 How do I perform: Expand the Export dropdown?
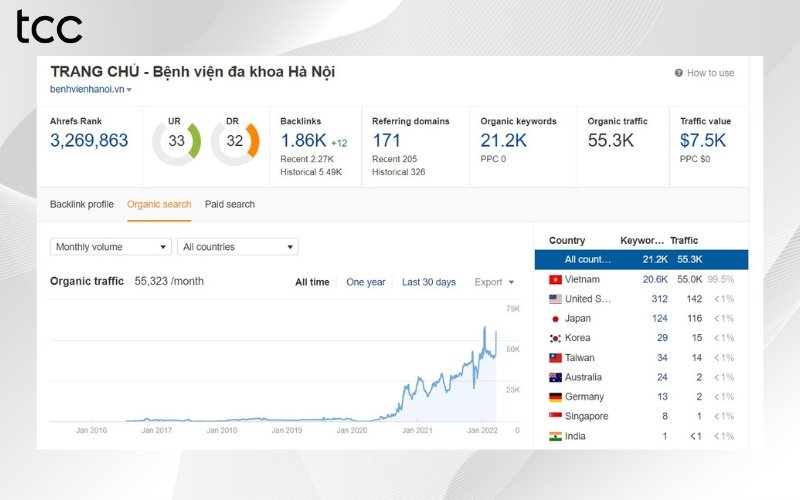pyautogui.click(x=494, y=282)
